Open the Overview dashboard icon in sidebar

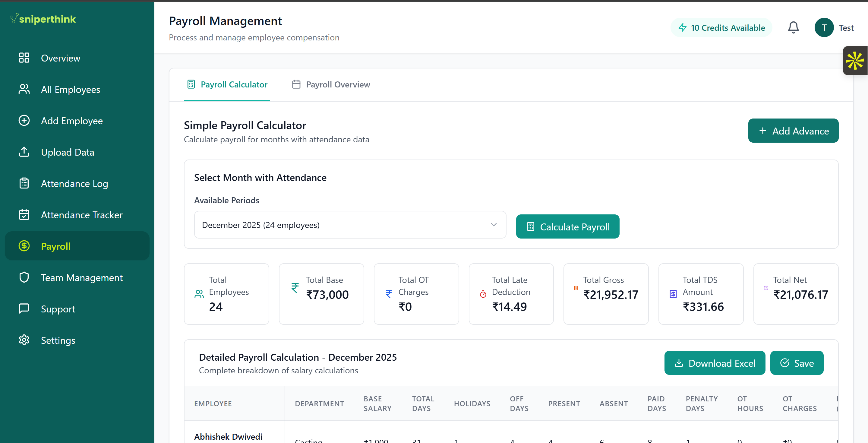click(24, 58)
